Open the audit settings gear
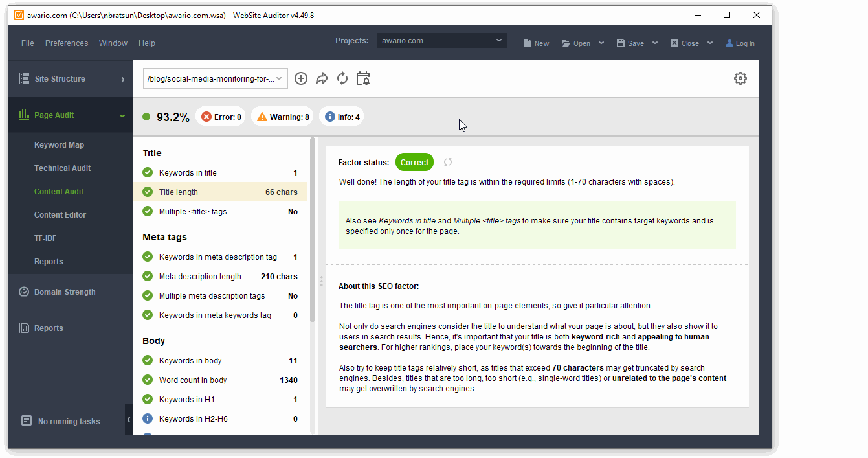Image resolution: width=868 pixels, height=458 pixels. click(740, 78)
